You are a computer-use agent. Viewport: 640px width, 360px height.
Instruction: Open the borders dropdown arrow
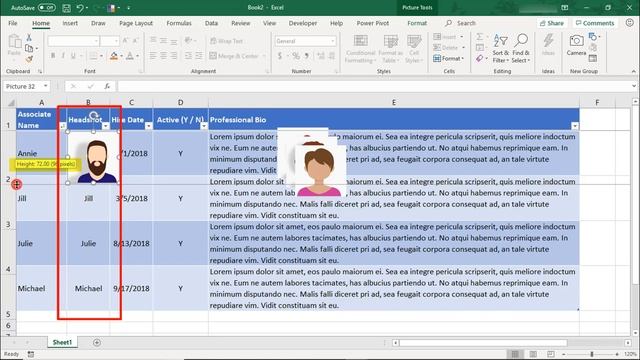pyautogui.click(x=102, y=56)
